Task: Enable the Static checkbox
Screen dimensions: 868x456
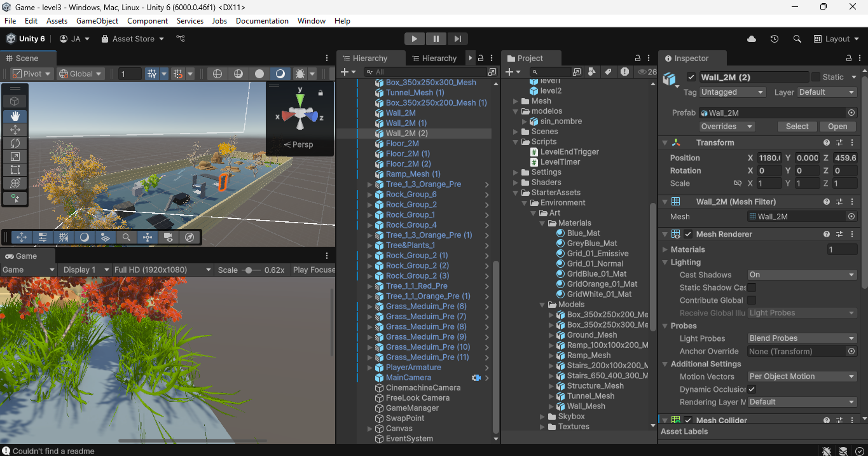Action: click(x=816, y=77)
